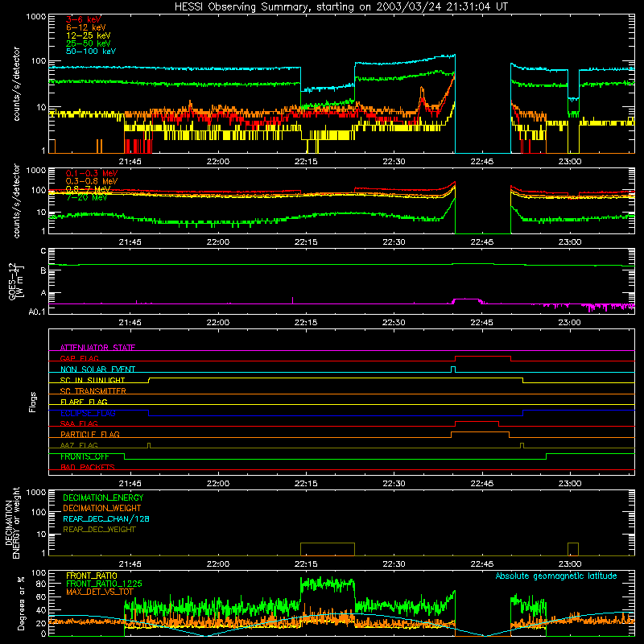Click the FRONT_RATIO_1225 legend label
The image size is (644, 644).
tap(104, 584)
